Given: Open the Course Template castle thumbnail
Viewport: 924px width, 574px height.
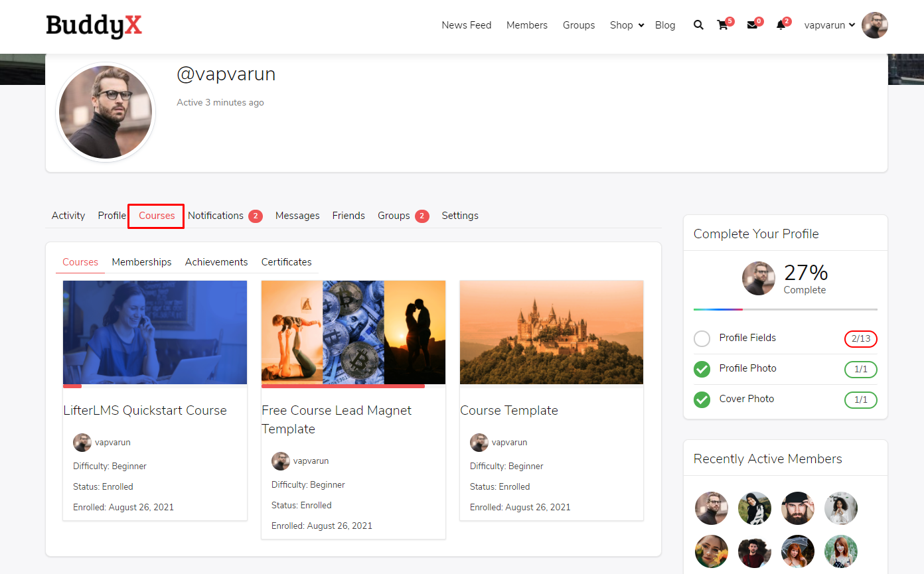Looking at the screenshot, I should coord(551,332).
